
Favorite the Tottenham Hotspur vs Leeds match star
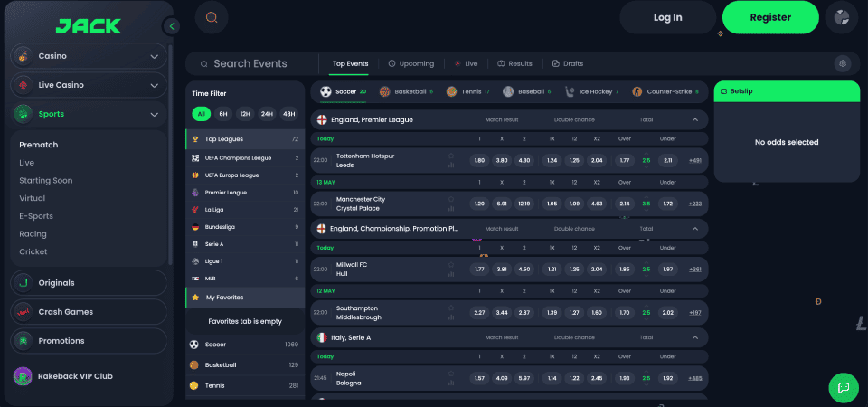click(451, 156)
